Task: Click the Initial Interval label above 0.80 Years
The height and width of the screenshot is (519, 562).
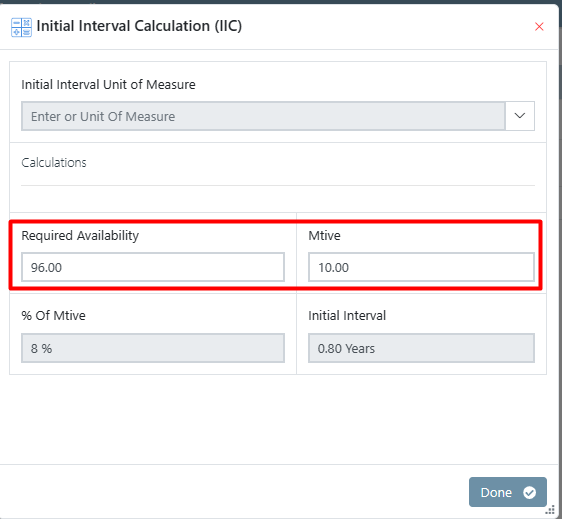Action: [347, 315]
